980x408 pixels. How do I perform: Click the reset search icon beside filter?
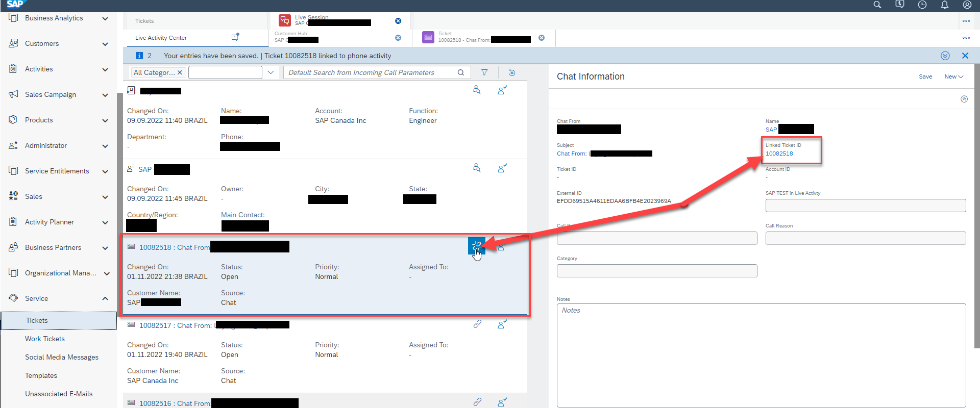pyautogui.click(x=512, y=72)
